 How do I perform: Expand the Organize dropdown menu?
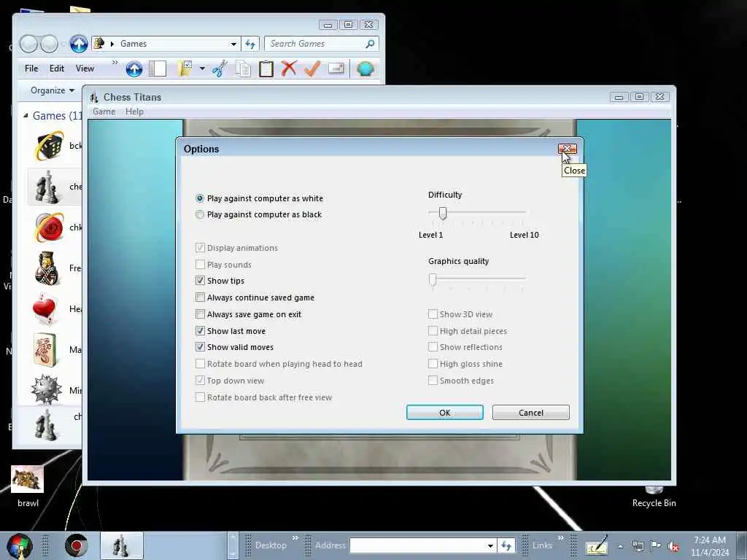point(53,90)
